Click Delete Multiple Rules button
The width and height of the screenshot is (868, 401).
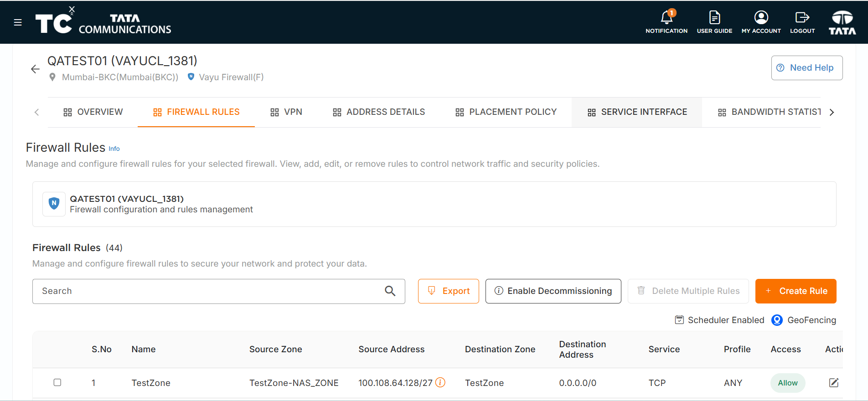pyautogui.click(x=688, y=291)
